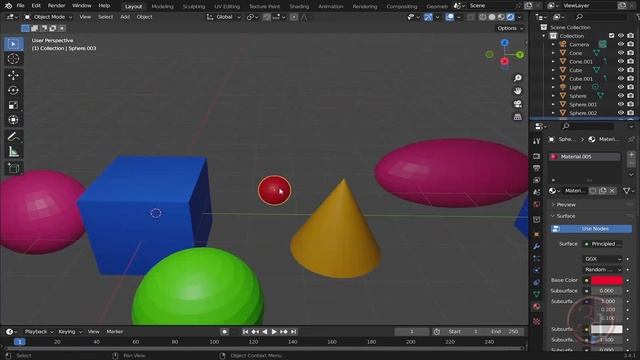640x360 pixels.
Task: Adjust the Subsurface 0.000 slider field
Action: (x=607, y=291)
